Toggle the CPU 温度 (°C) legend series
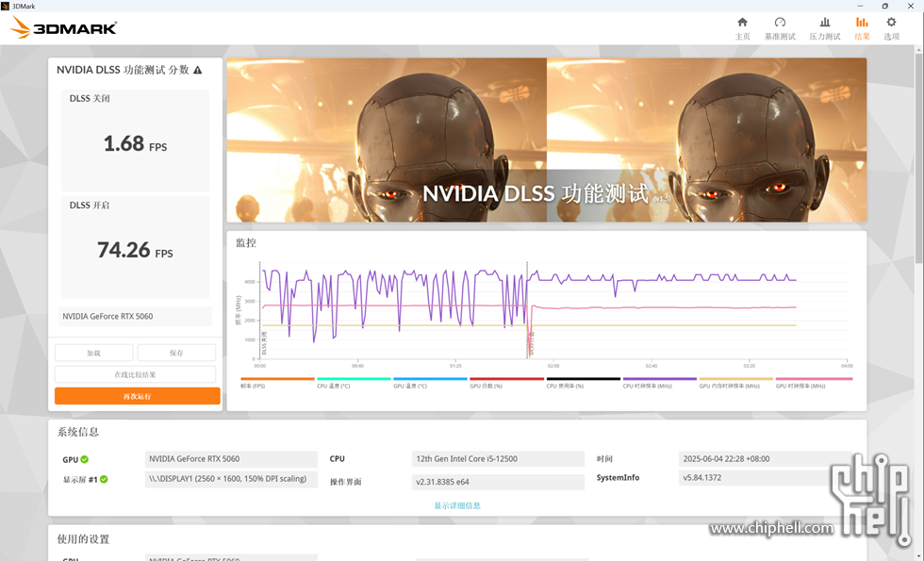This screenshot has width=924, height=561. (x=354, y=383)
